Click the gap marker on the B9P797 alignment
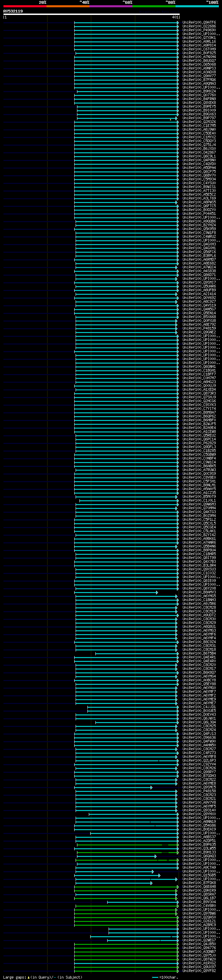Image resolution: width=222 pixels, height=980 pixels. 170,120
